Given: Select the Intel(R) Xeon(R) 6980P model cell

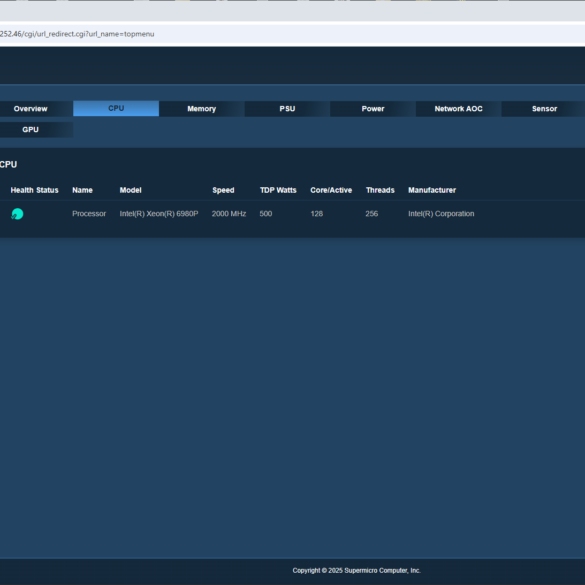Looking at the screenshot, I should coord(159,214).
